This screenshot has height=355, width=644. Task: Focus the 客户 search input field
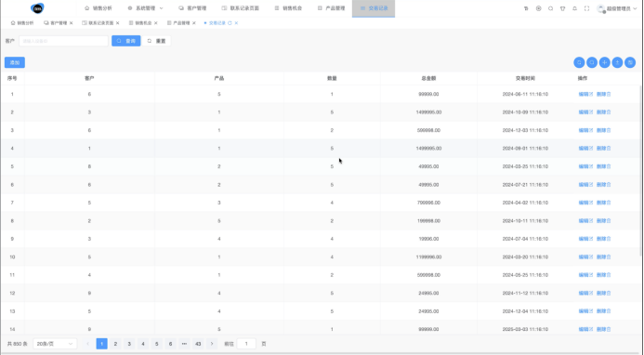coord(64,41)
